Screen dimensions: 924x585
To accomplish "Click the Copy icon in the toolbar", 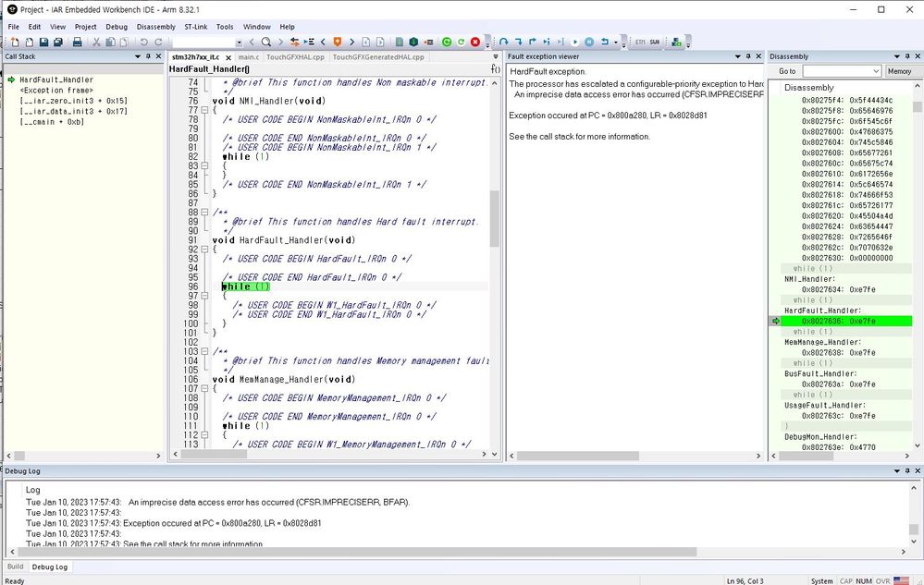I will click(110, 42).
